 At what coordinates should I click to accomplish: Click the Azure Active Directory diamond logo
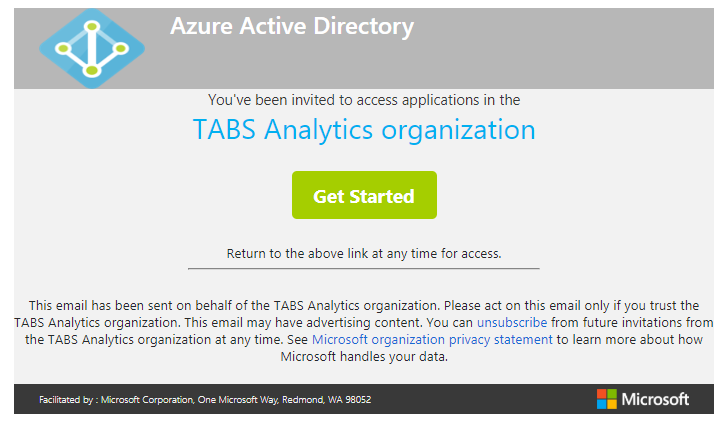click(91, 47)
